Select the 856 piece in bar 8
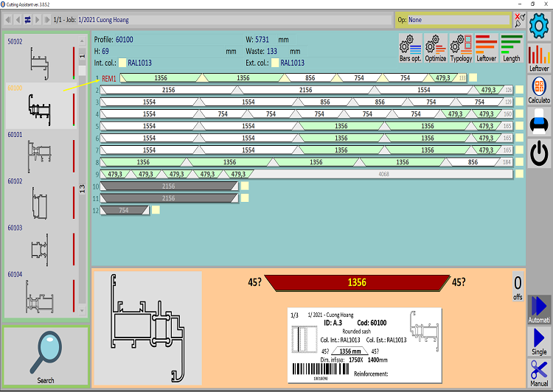 coord(473,162)
